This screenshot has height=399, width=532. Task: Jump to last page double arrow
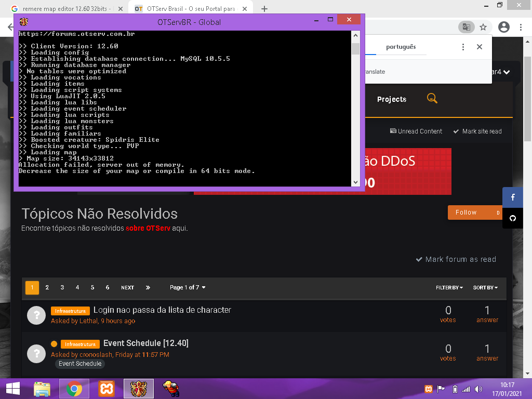148,287
